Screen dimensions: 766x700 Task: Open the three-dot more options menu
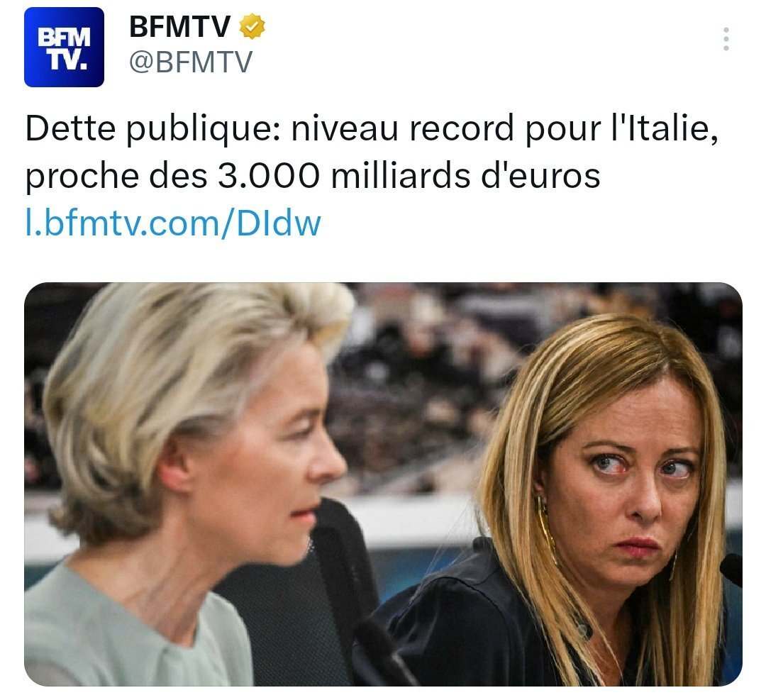(x=726, y=39)
